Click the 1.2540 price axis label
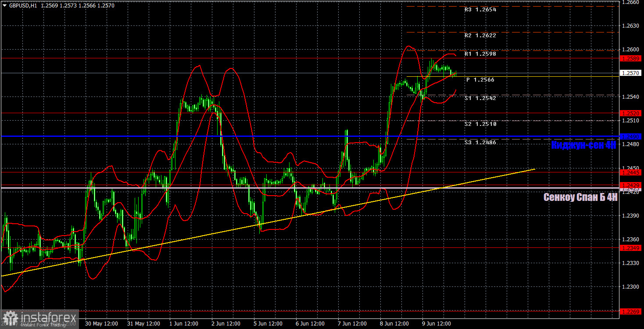Screen dimensions: 644x329 click(632, 97)
